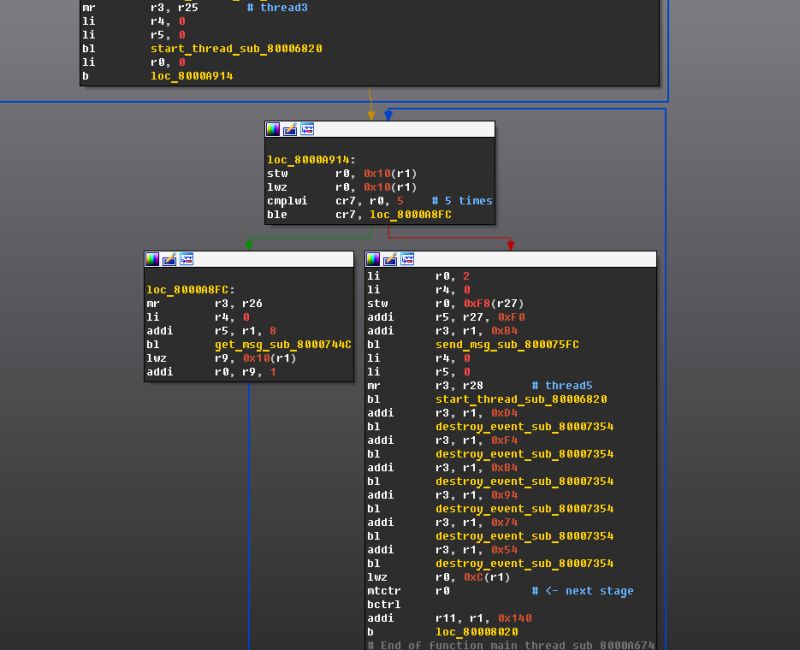Click the cmplwi cr7, r0, 5 instruction
Image resolution: width=800 pixels, height=650 pixels.
coord(335,201)
